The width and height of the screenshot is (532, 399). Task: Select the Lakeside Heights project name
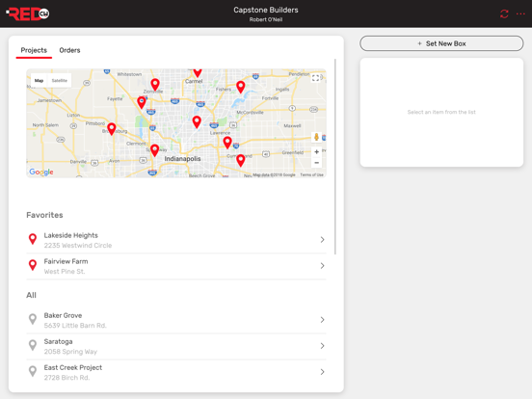(71, 235)
